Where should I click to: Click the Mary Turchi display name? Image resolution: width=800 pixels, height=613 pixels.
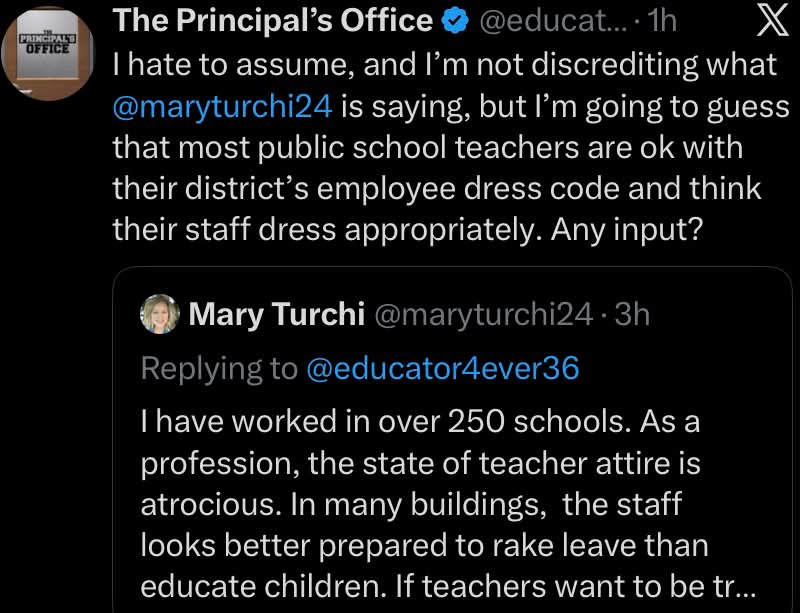tap(277, 314)
